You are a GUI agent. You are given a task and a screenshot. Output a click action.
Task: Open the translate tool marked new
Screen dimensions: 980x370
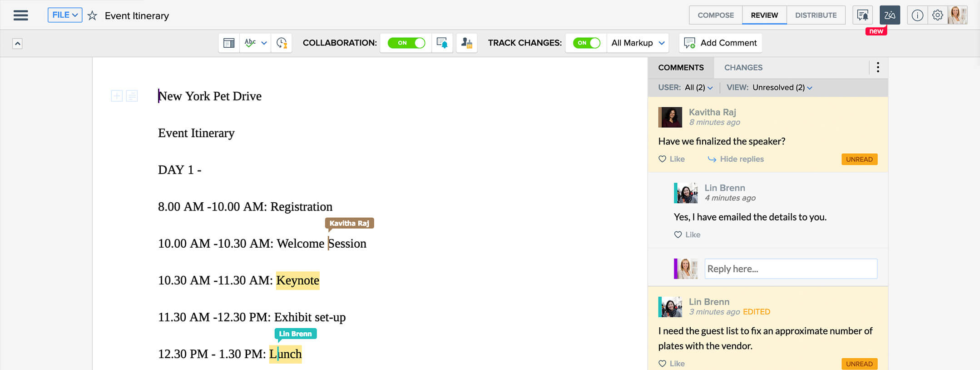[x=889, y=15]
